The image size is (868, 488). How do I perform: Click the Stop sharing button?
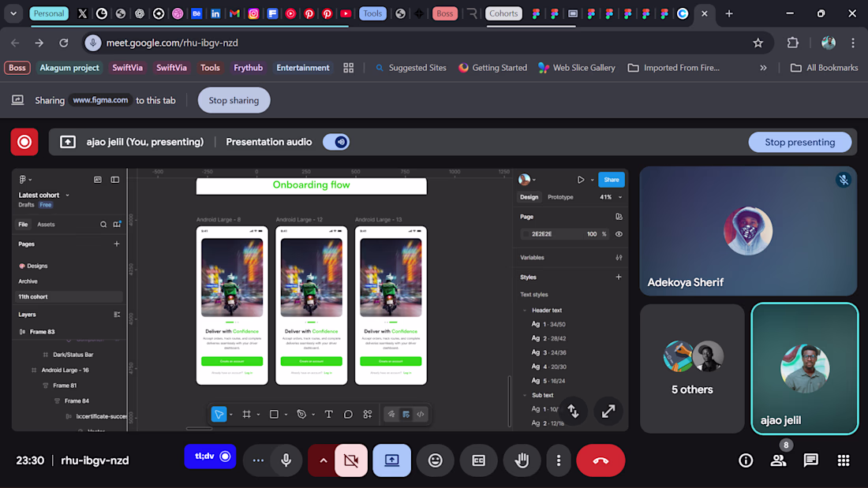point(234,100)
